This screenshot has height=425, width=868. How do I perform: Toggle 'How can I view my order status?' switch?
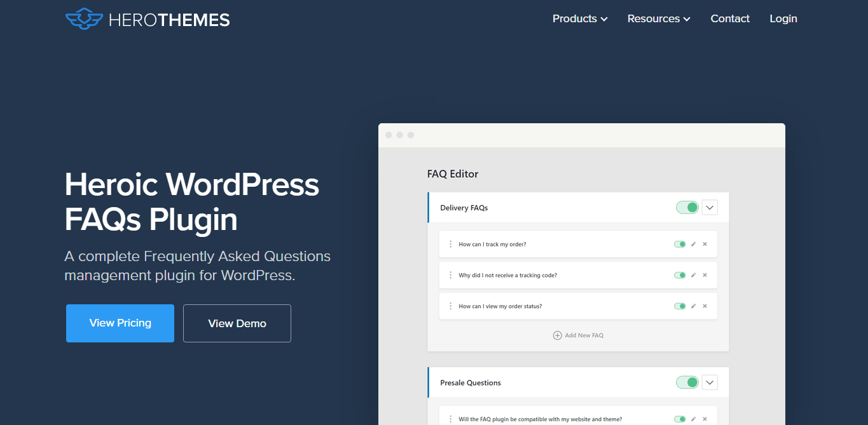(x=680, y=306)
